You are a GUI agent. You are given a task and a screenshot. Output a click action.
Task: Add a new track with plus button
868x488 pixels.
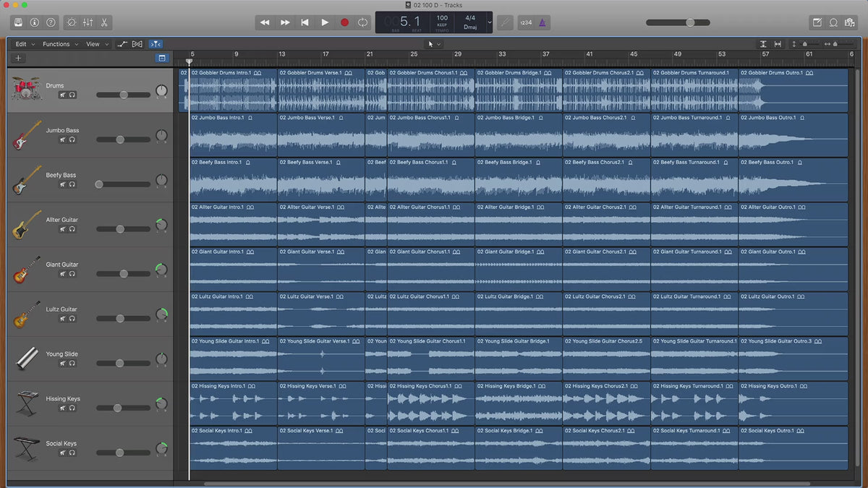point(19,58)
